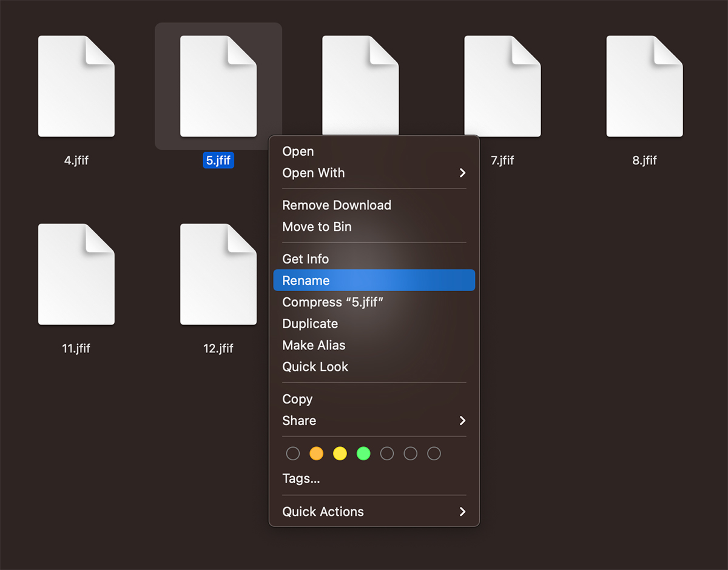
Task: Apply the green tag color
Action: point(363,454)
